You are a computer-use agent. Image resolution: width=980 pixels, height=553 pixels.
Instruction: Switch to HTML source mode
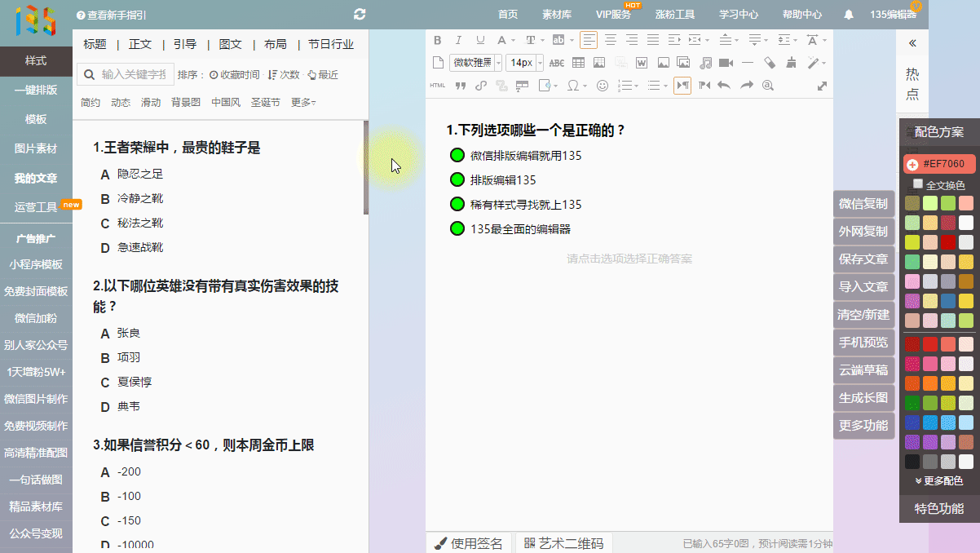(x=438, y=86)
